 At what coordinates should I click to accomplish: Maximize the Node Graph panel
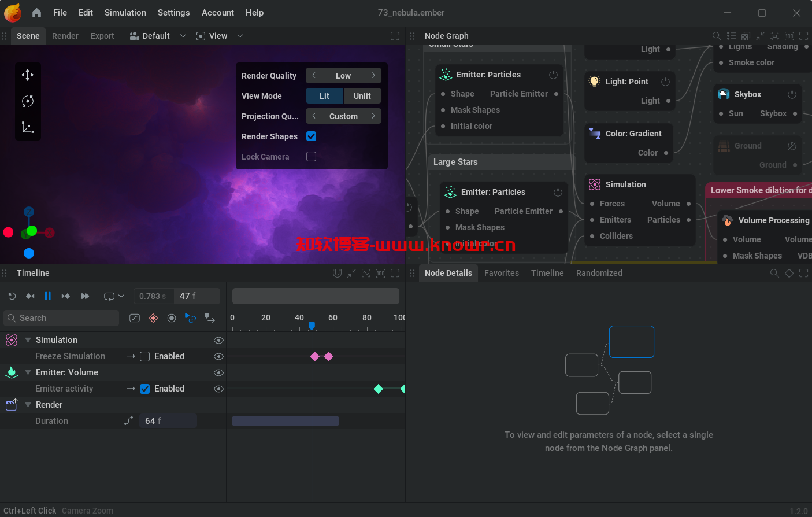803,36
